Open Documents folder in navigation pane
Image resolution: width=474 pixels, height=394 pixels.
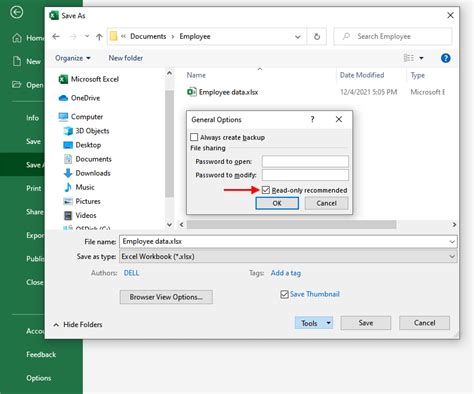(x=87, y=159)
